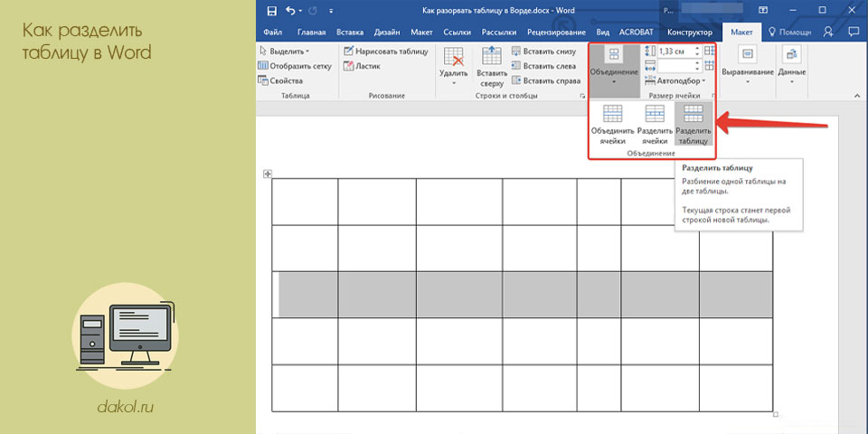Click distribute columns evenly icon

(709, 66)
